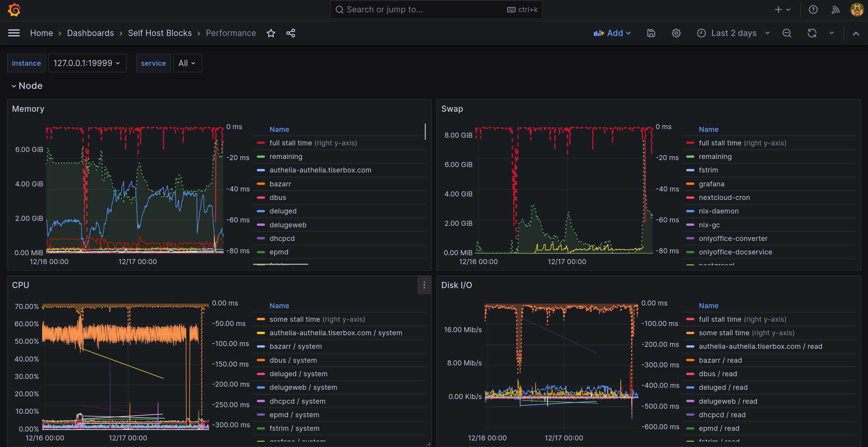868x447 pixels.
Task: Share the current dashboard
Action: tap(290, 33)
